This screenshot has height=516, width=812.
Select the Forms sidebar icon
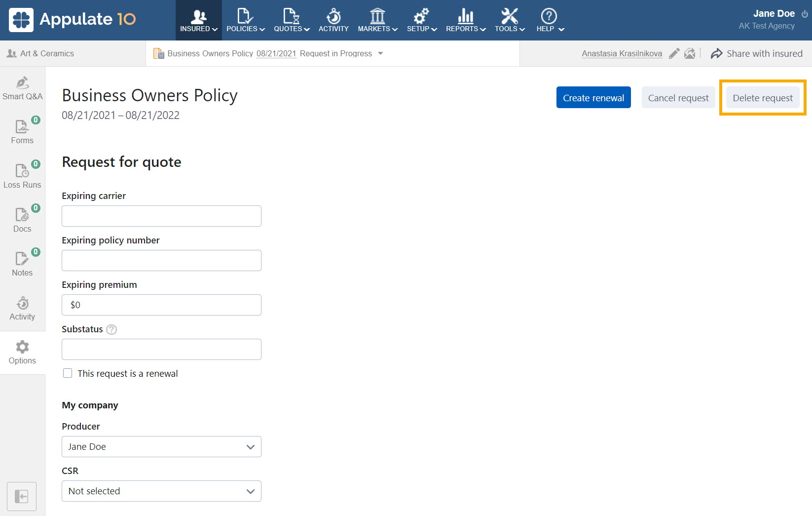coord(22,132)
